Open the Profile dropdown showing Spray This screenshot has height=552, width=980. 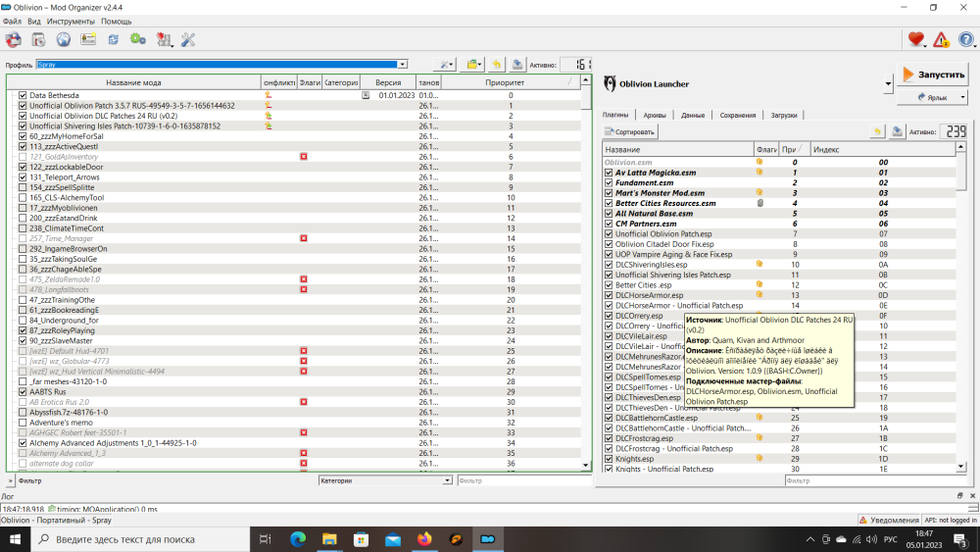221,65
